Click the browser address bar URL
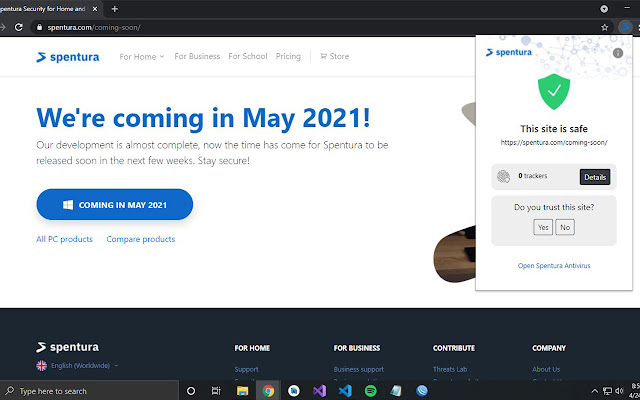 coord(94,27)
